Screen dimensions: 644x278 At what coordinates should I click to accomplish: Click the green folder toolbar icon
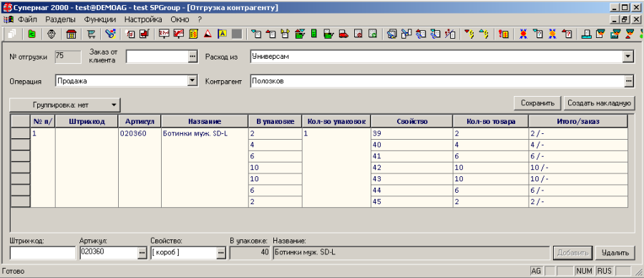(31, 34)
